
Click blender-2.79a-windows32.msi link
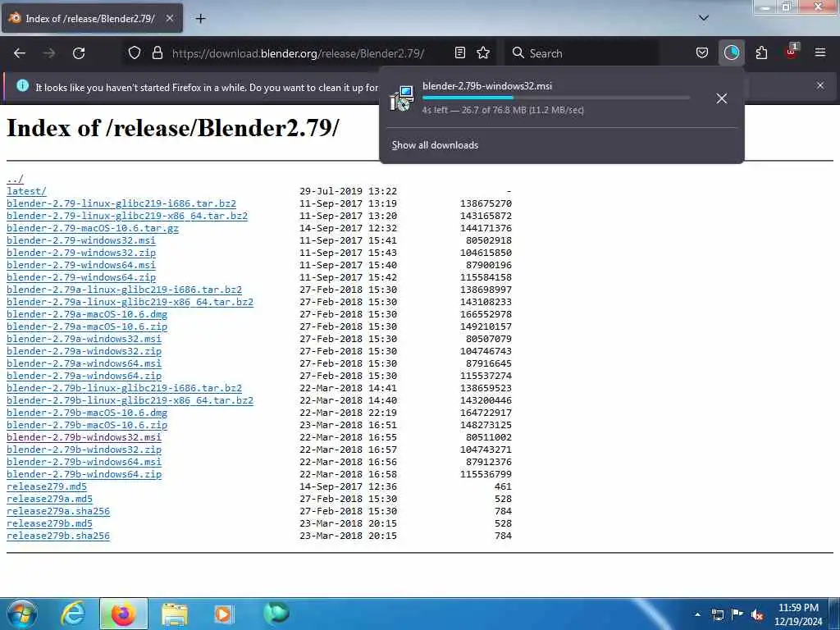point(84,339)
